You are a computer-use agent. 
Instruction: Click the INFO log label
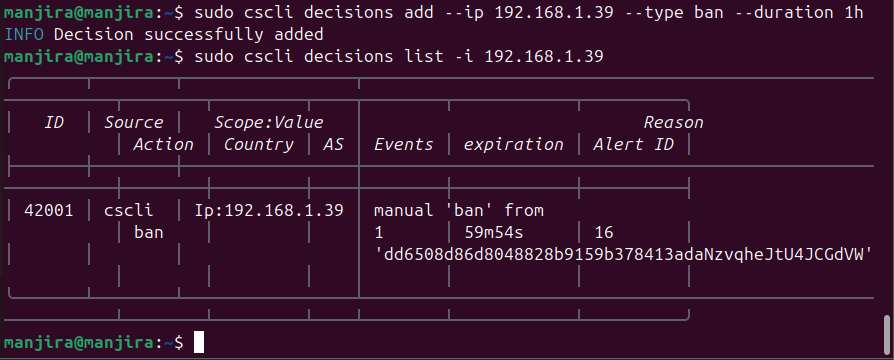coord(24,35)
